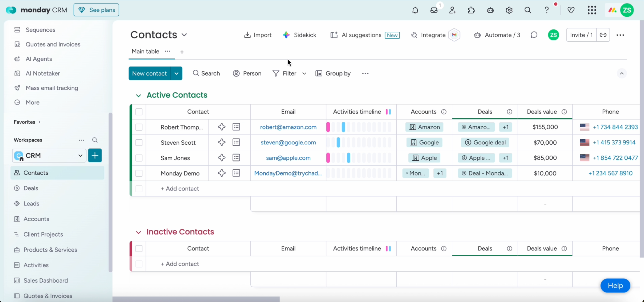Open the Sidekick assistant
Screen dimensions: 644x302
tap(300, 35)
